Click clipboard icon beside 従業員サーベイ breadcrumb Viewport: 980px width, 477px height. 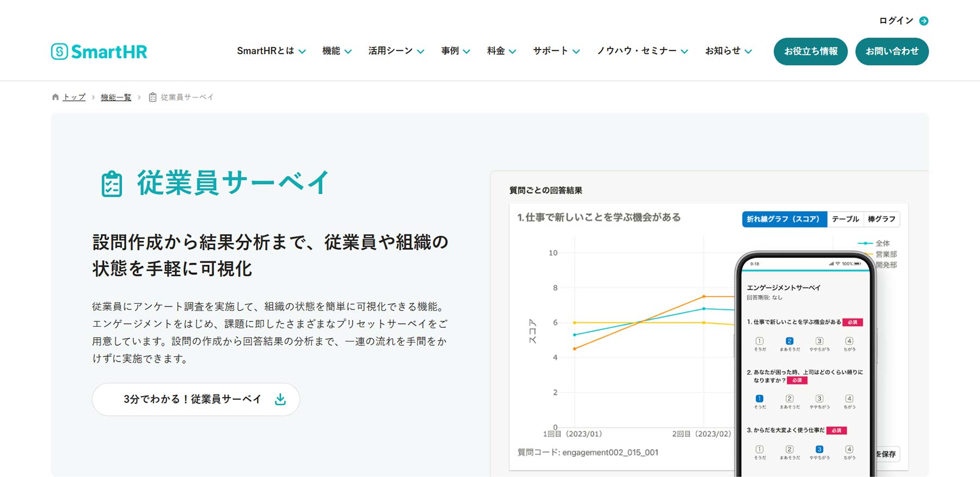click(152, 97)
